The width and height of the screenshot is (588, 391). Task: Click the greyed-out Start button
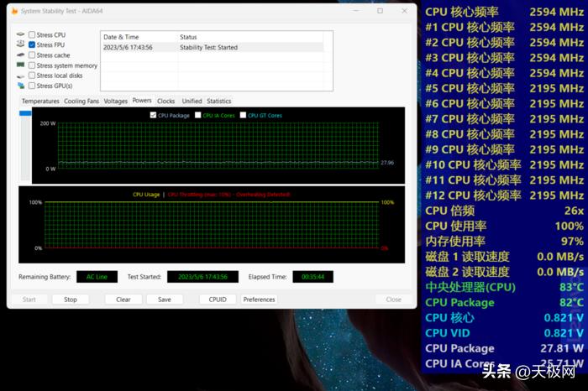[29, 300]
